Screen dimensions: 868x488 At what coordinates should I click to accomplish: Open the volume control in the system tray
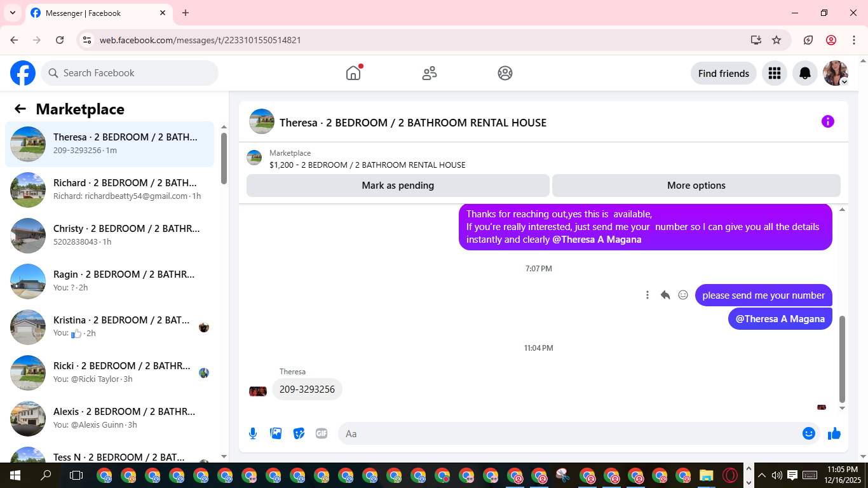pos(776,475)
